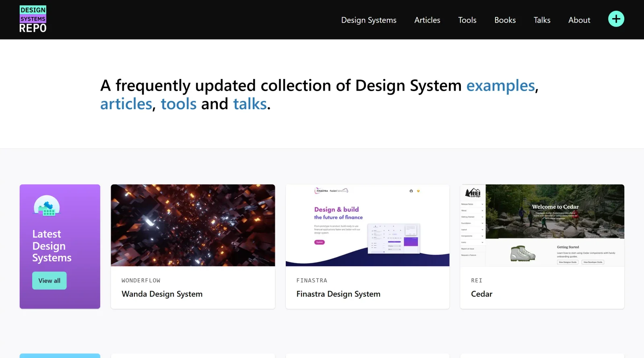Open the 'talks' link in headline
644x358 pixels.
point(250,104)
